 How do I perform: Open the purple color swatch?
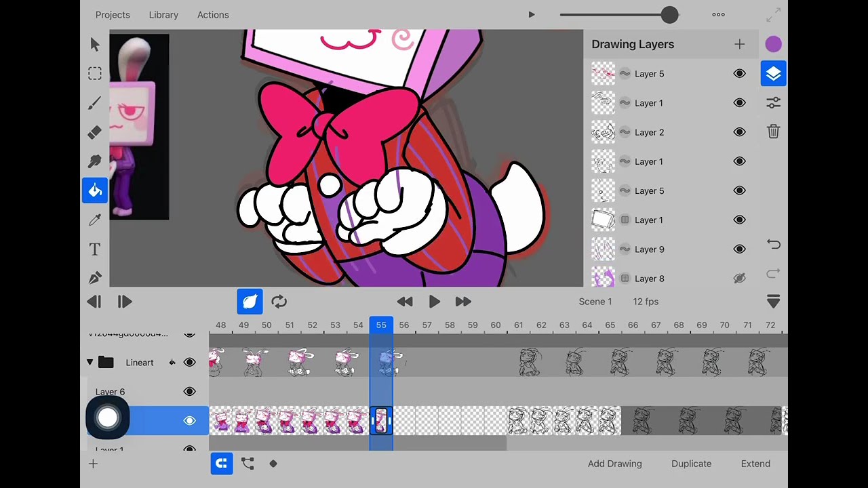[773, 44]
